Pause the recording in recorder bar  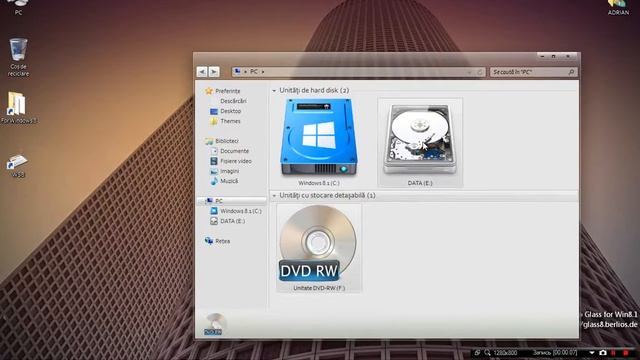tap(614, 353)
